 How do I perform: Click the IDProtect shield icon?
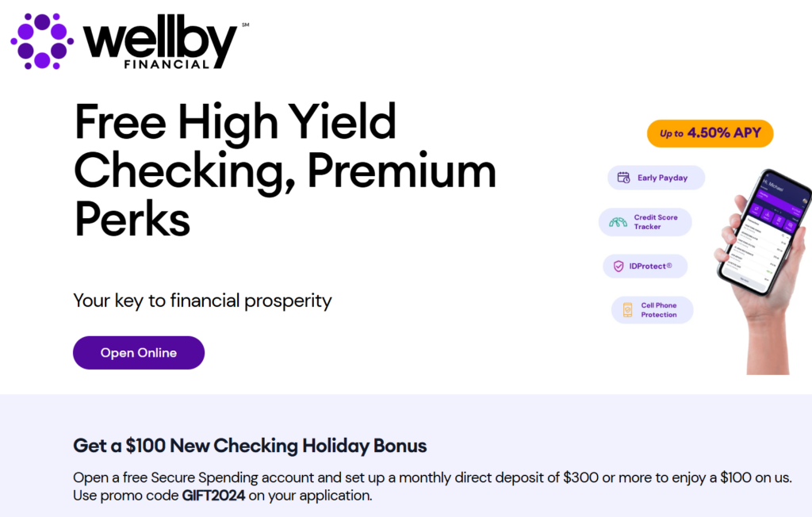(619, 266)
